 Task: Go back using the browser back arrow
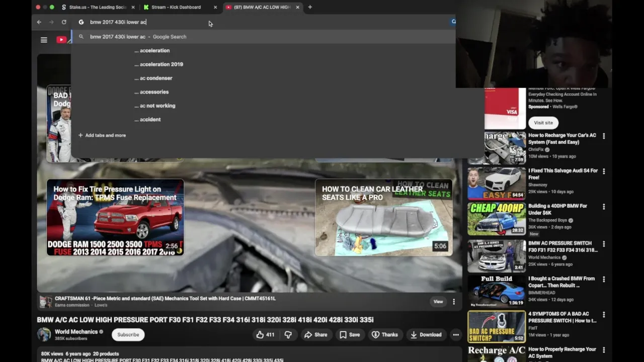pos(39,22)
